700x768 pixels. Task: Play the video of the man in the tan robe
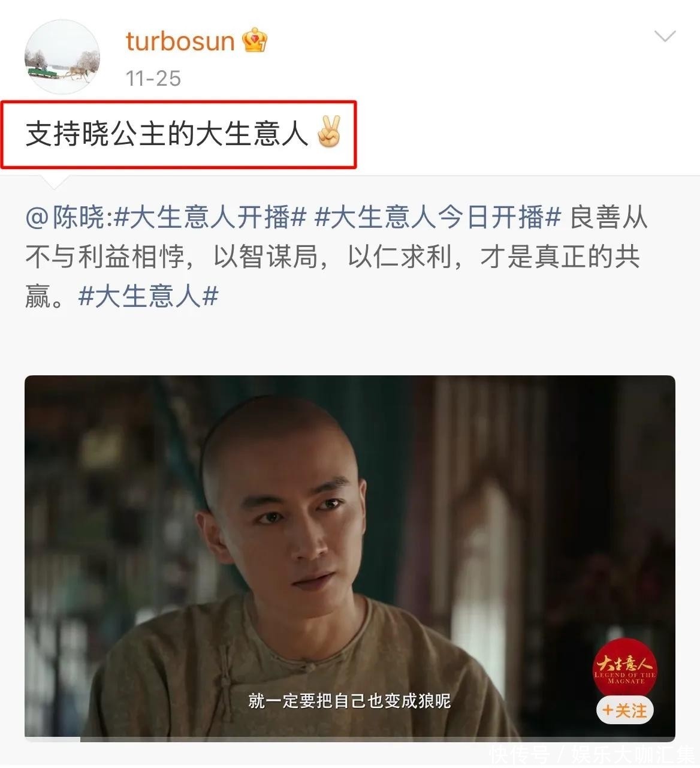pyautogui.click(x=350, y=558)
